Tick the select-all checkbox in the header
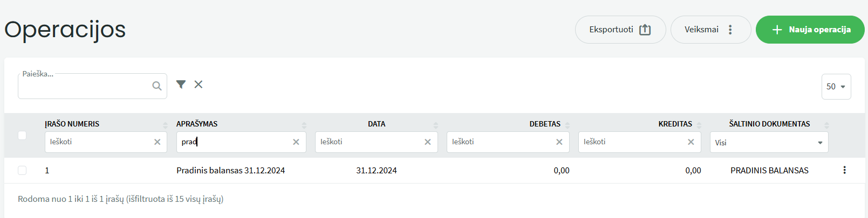Image resolution: width=868 pixels, height=218 pixels. (22, 135)
